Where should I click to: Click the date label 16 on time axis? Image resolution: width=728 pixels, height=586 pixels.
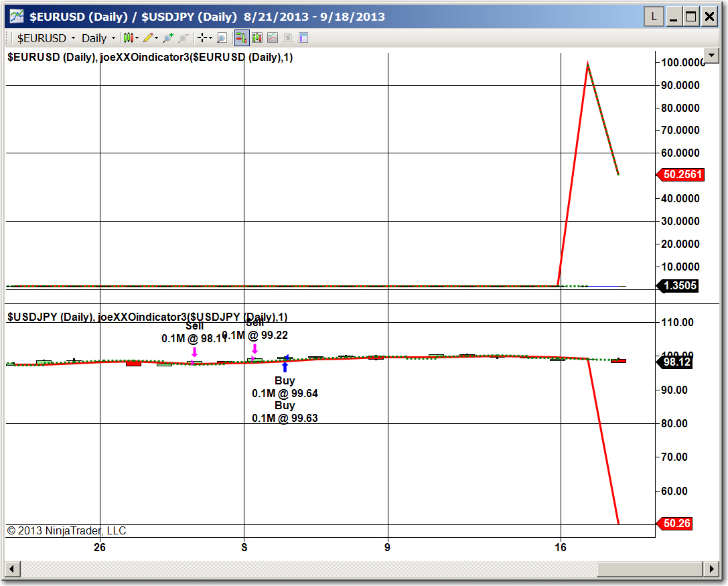[561, 547]
